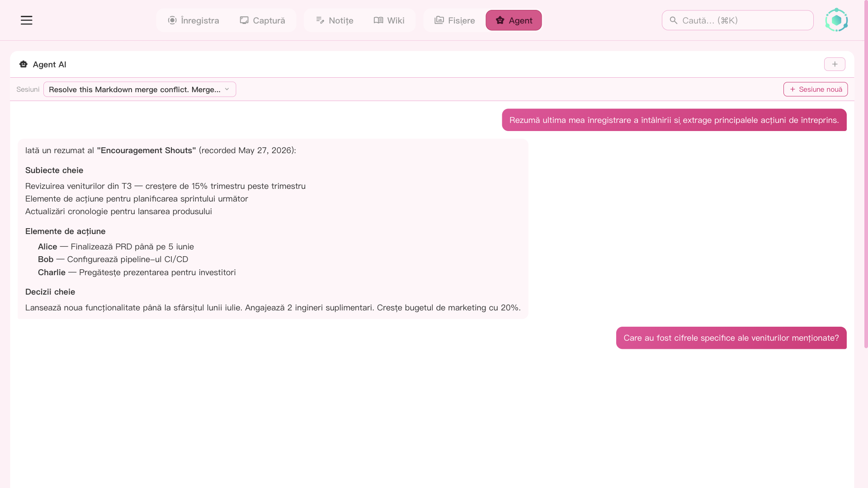
Task: Click the "Subiecte cheie" heading
Action: [x=54, y=170]
